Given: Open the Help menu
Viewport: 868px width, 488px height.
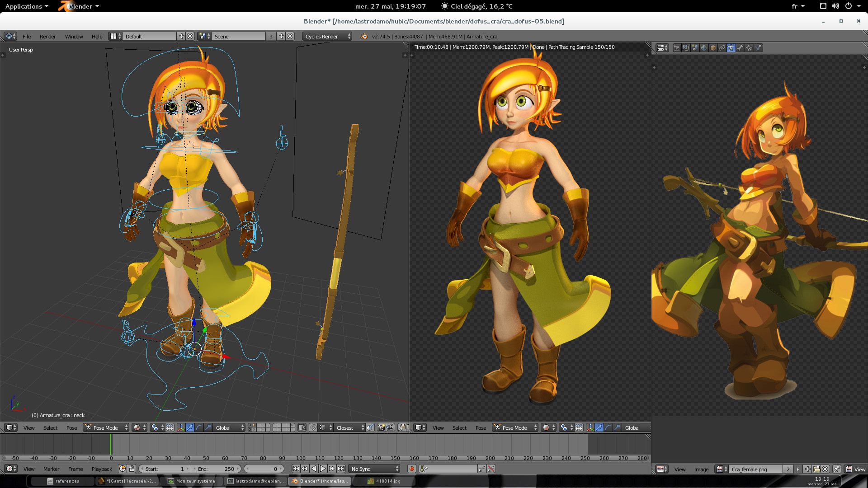Looking at the screenshot, I should [x=97, y=36].
